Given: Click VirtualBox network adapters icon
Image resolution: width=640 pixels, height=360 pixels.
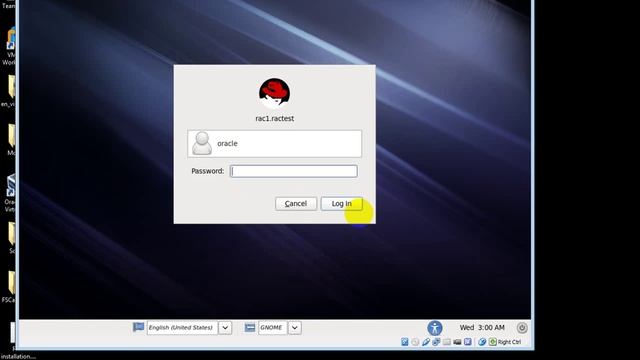Looking at the screenshot, I should pyautogui.click(x=436, y=342).
